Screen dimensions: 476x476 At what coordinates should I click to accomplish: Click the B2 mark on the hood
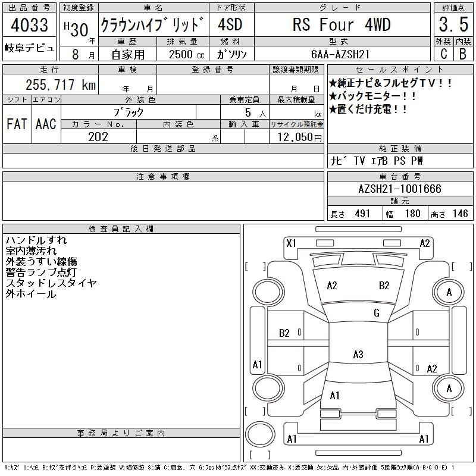pyautogui.click(x=384, y=286)
